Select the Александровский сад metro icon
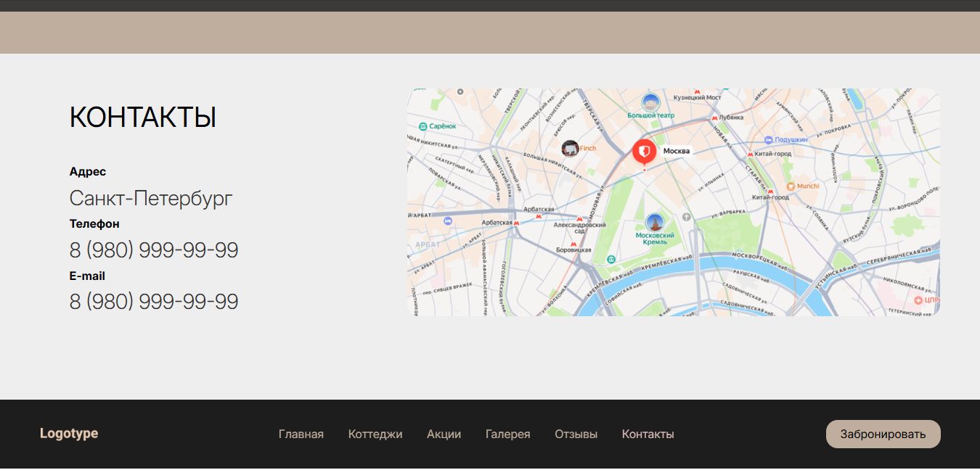The height and width of the screenshot is (470, 980). pos(579,219)
